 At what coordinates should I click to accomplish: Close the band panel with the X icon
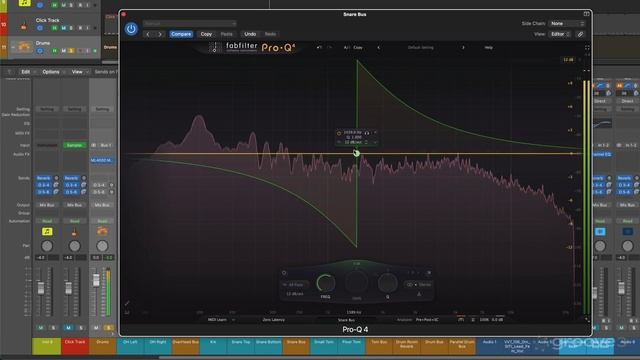click(429, 273)
